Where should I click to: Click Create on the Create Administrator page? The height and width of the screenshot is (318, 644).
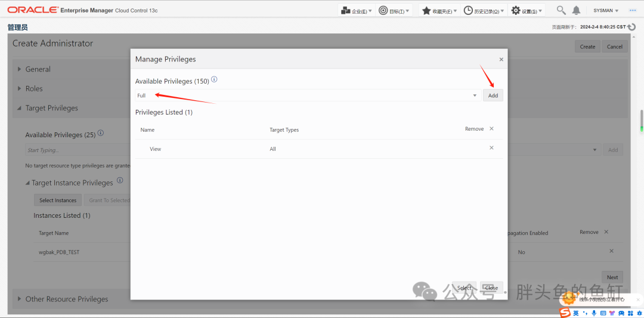(x=587, y=47)
